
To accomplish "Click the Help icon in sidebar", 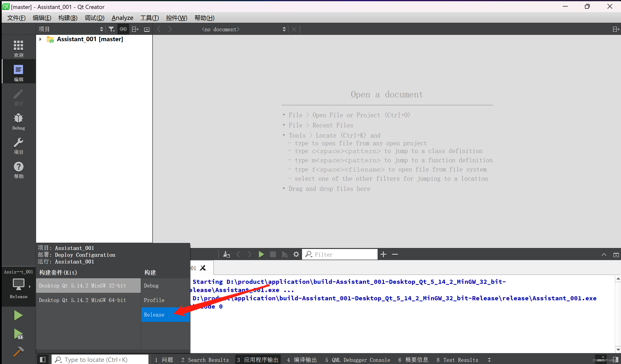I will [x=18, y=170].
